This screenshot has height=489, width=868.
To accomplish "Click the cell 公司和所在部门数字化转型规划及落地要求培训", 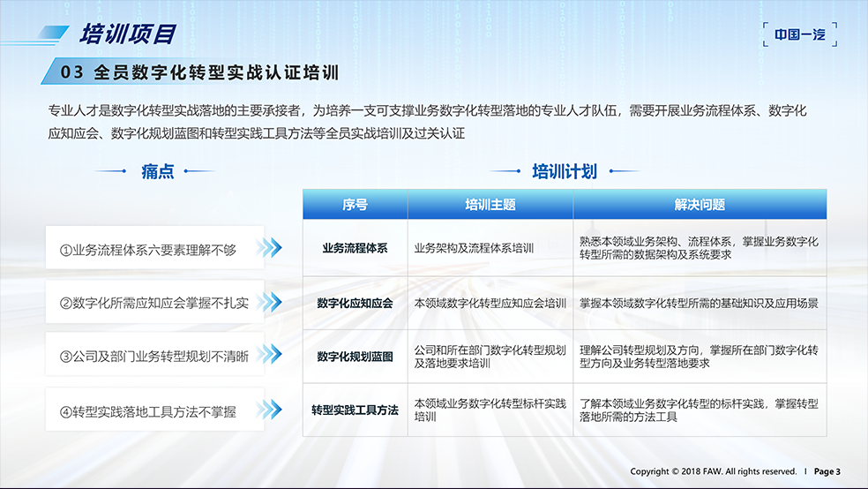I will (x=490, y=357).
